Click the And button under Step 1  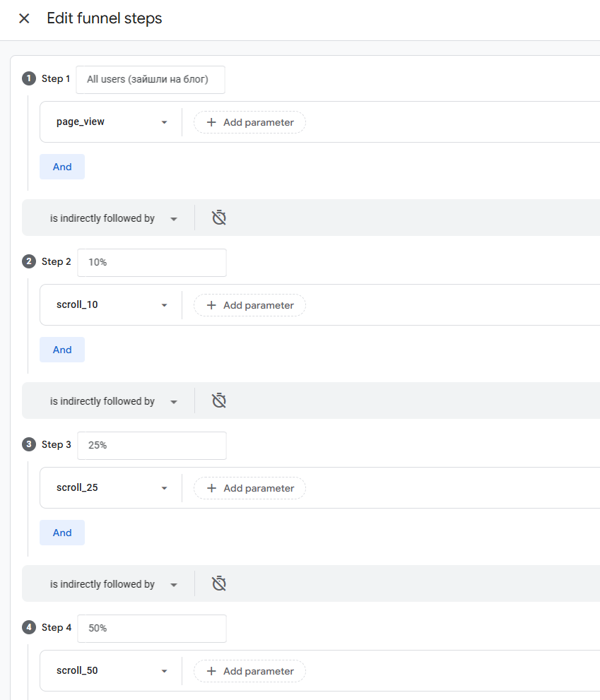click(x=62, y=167)
